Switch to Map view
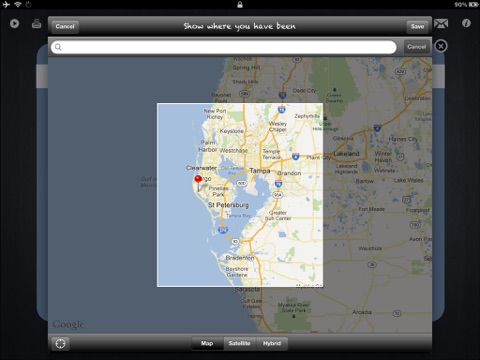Screen dimensions: 480x360 click(x=207, y=343)
